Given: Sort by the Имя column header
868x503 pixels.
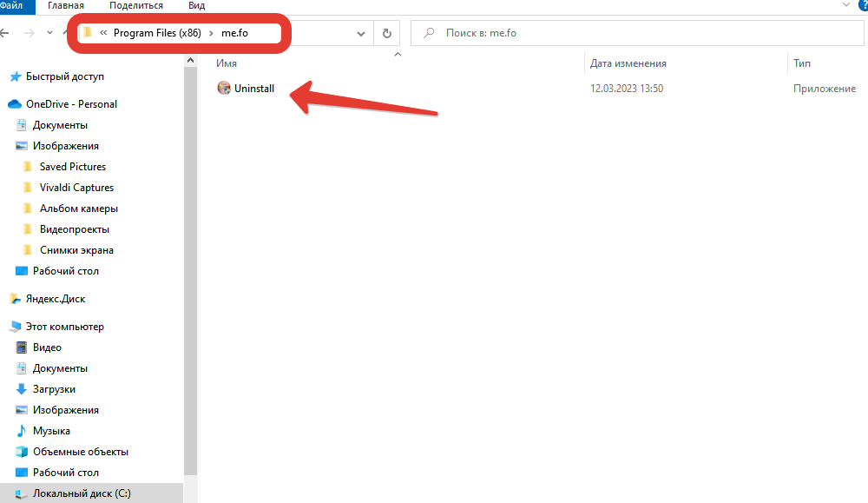Looking at the screenshot, I should point(227,63).
